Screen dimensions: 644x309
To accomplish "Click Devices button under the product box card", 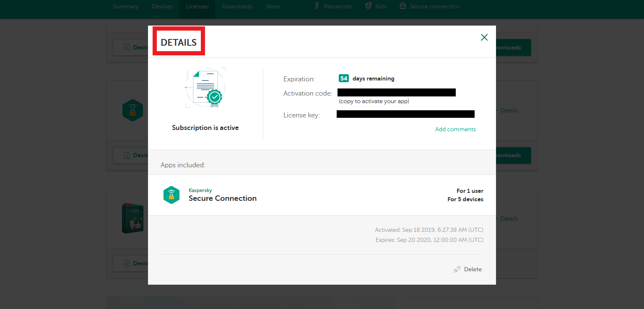I will (x=130, y=263).
